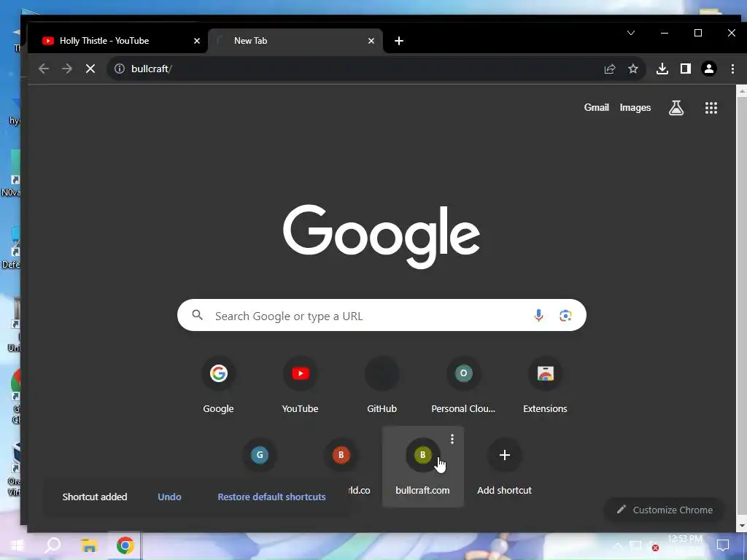Open the profile avatar menu
Screen dimensions: 747x560
(709, 69)
